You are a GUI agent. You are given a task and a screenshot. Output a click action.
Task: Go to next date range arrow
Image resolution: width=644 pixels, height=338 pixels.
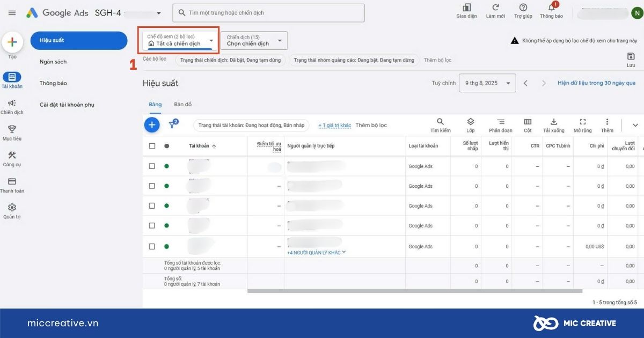pos(544,83)
